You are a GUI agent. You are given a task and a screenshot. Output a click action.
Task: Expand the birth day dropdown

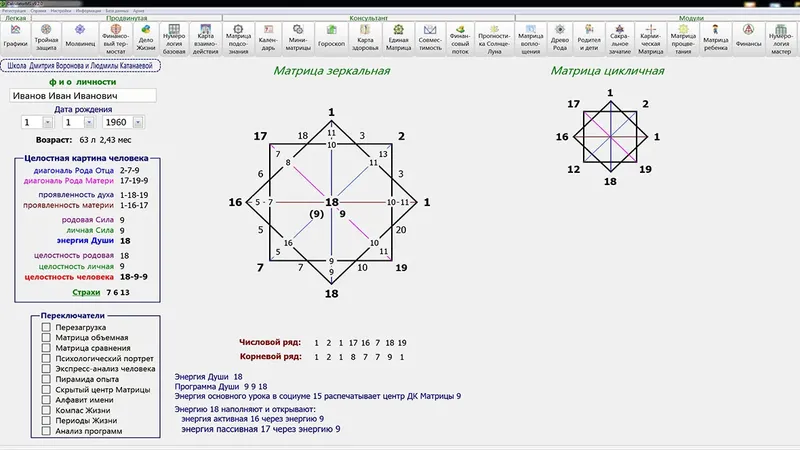47,122
